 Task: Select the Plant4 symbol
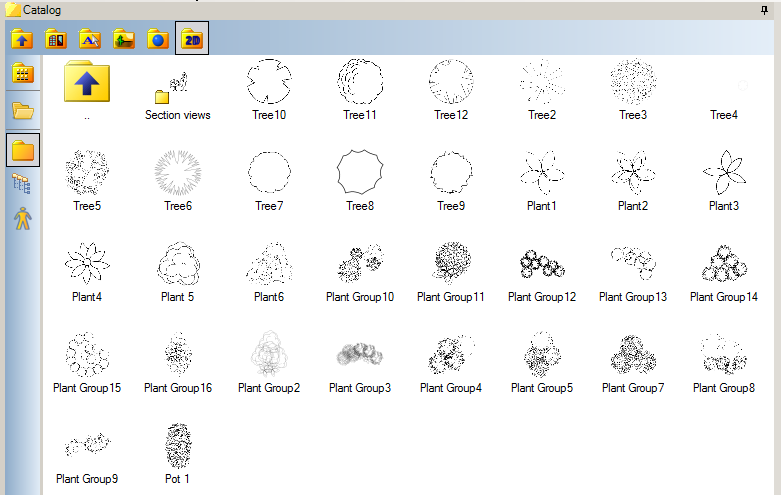tap(87, 263)
